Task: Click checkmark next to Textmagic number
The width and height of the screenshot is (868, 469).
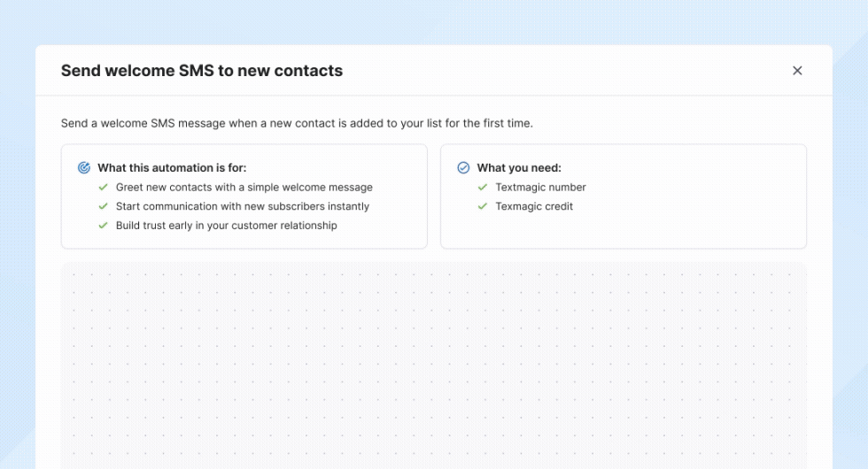Action: (483, 188)
